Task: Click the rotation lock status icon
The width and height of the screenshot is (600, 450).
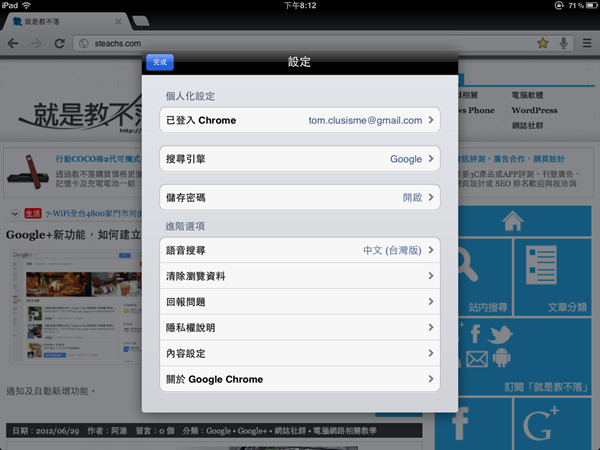Action: pyautogui.click(x=559, y=5)
